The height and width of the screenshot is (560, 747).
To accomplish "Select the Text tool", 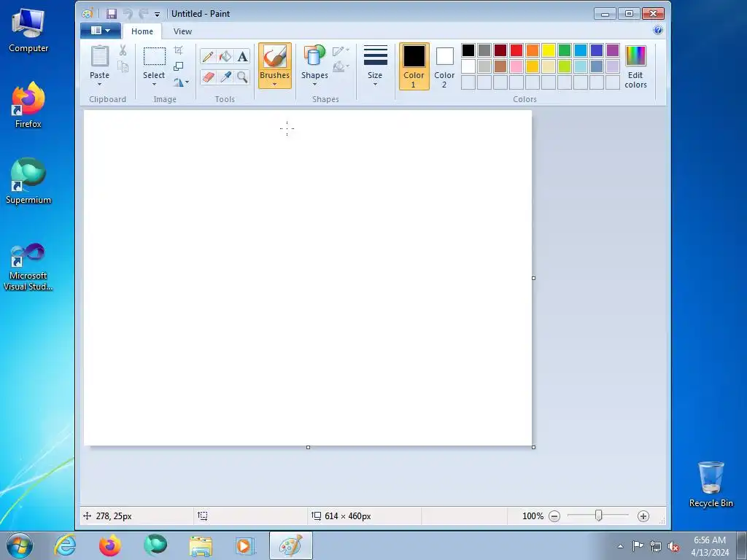I will (242, 57).
